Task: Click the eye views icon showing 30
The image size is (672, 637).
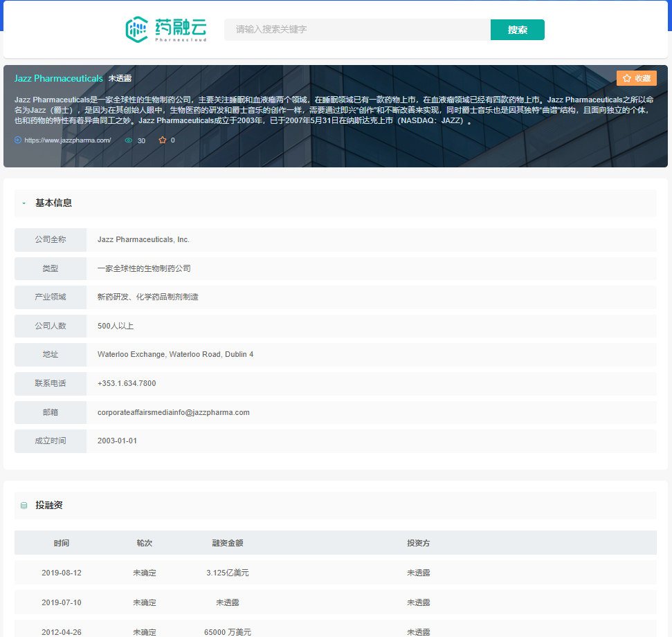Action: coord(128,140)
